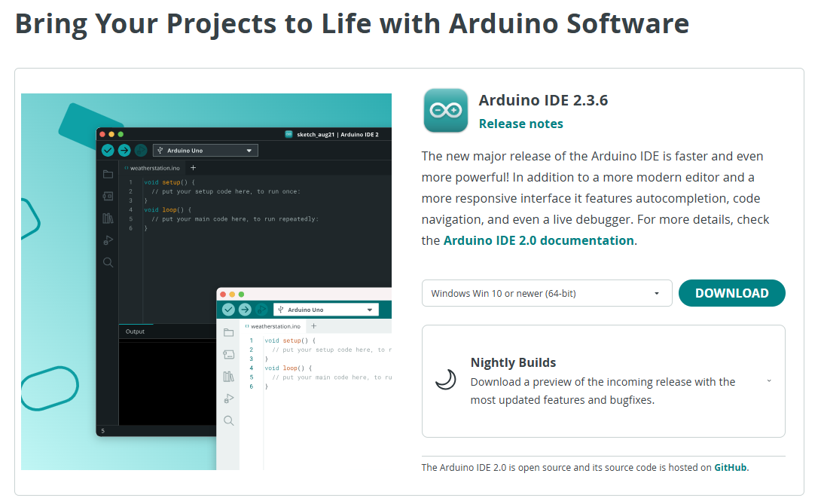
Task: Click the Upload arrow in light IDE window
Action: tap(245, 310)
